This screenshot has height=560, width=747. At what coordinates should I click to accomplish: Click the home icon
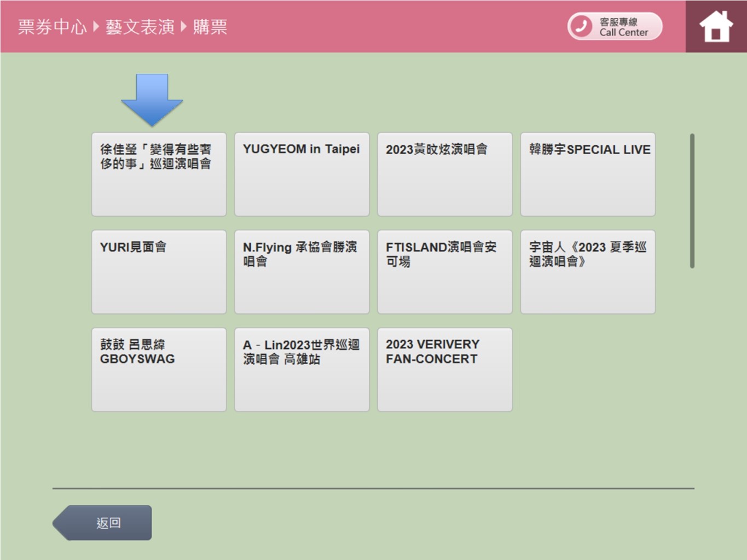pyautogui.click(x=716, y=26)
